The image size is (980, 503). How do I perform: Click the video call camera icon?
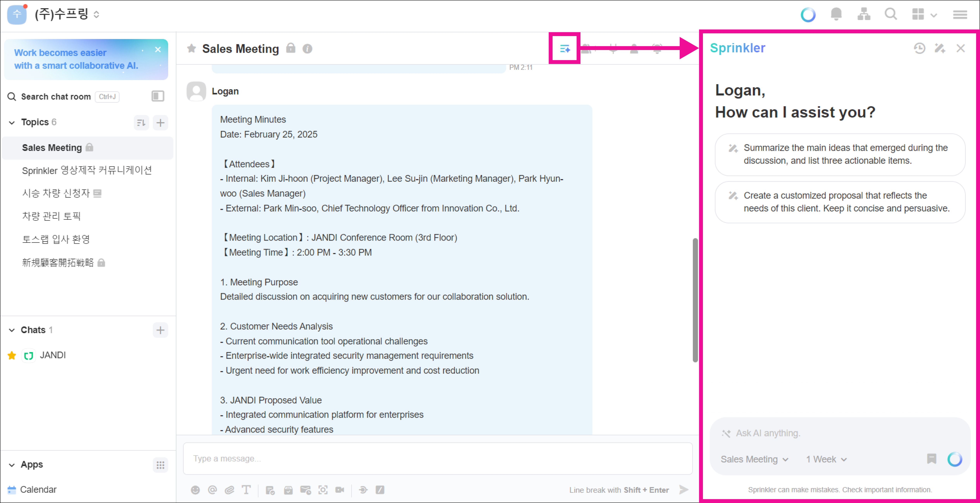(340, 490)
